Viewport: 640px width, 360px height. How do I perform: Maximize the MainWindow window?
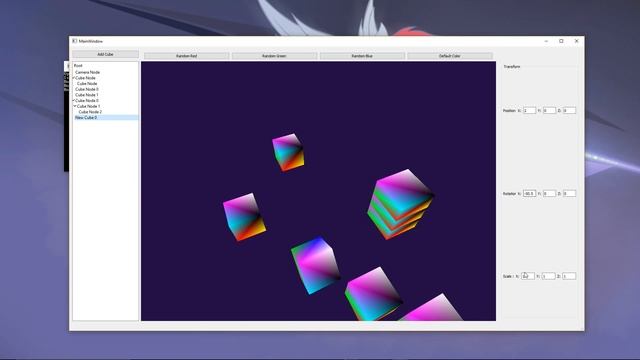coord(561,41)
